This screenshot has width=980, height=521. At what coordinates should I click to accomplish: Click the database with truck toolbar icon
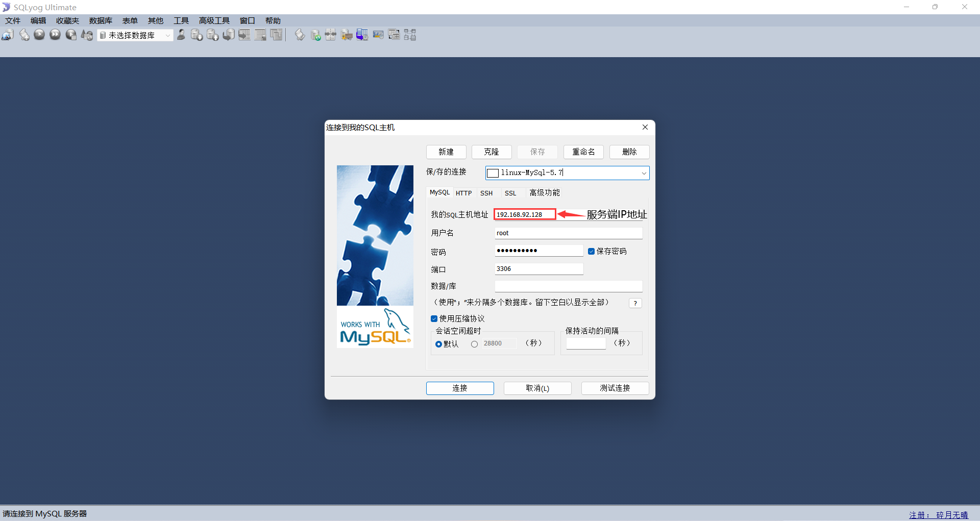click(347, 35)
